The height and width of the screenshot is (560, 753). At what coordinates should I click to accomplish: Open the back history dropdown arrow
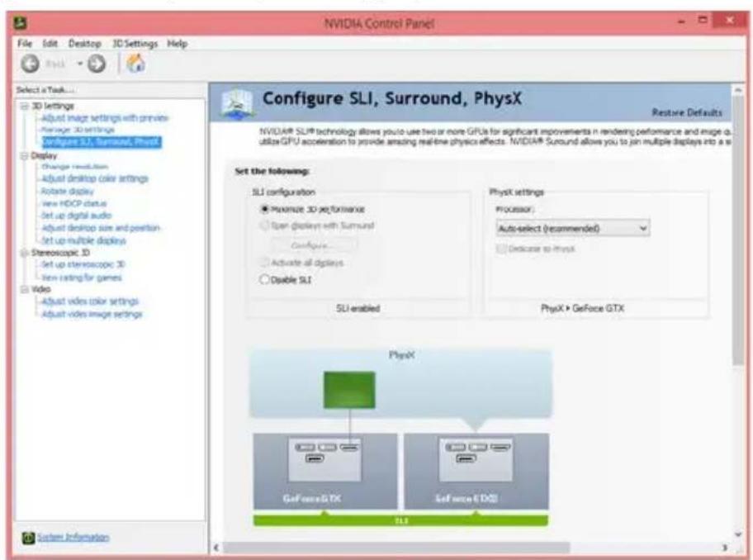80,64
